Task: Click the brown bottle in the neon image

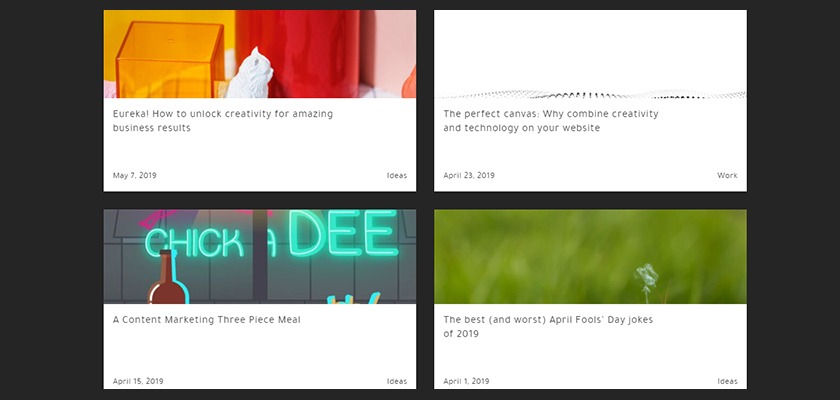Action: 167,277
